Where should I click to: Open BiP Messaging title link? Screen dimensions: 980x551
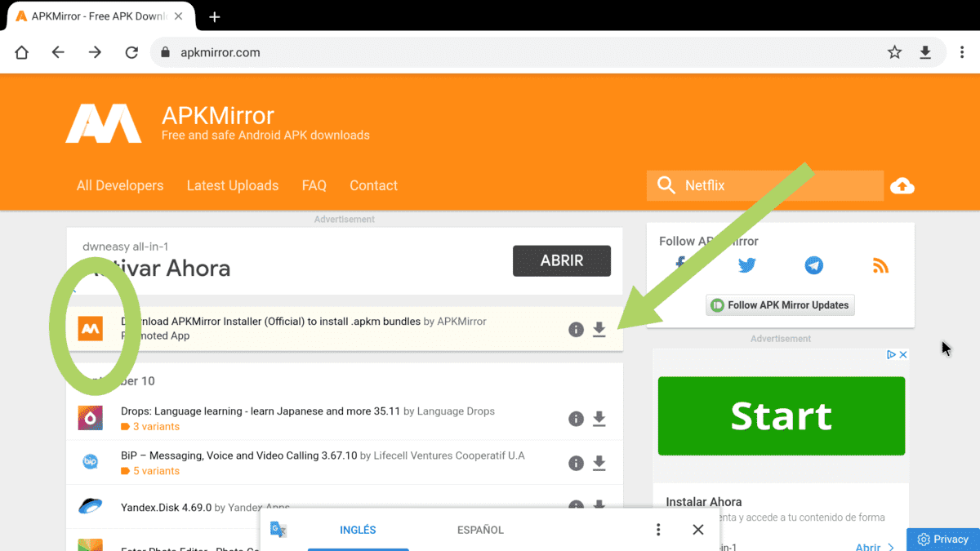[239, 455]
